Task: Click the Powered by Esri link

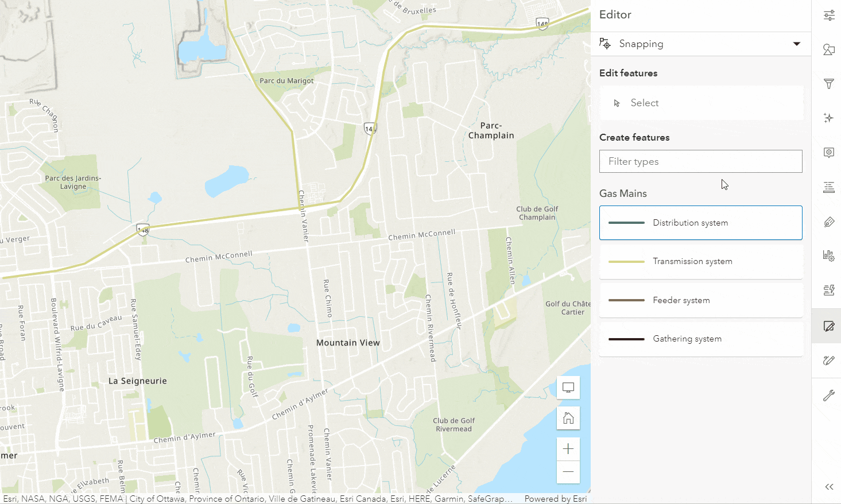Action: coord(555,498)
